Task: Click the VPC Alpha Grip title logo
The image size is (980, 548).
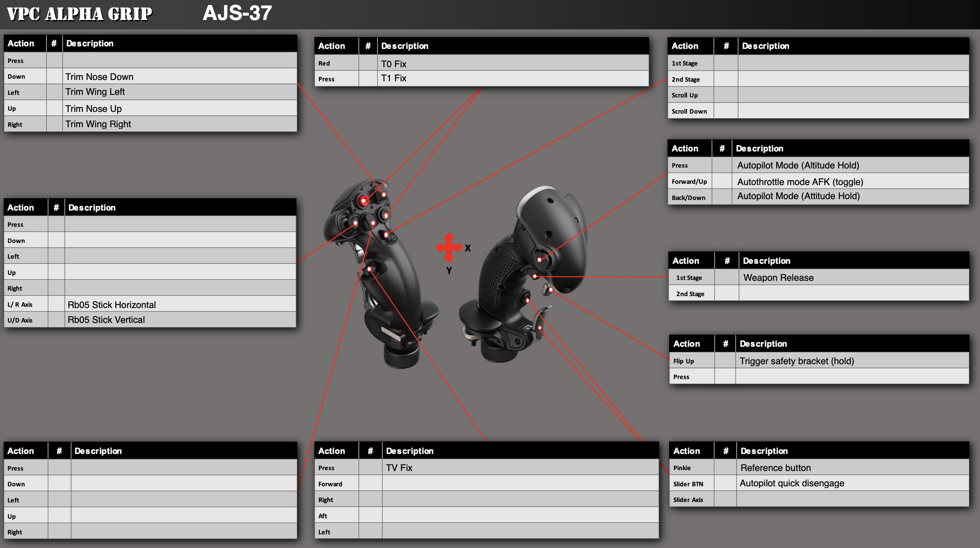Action: (x=80, y=14)
